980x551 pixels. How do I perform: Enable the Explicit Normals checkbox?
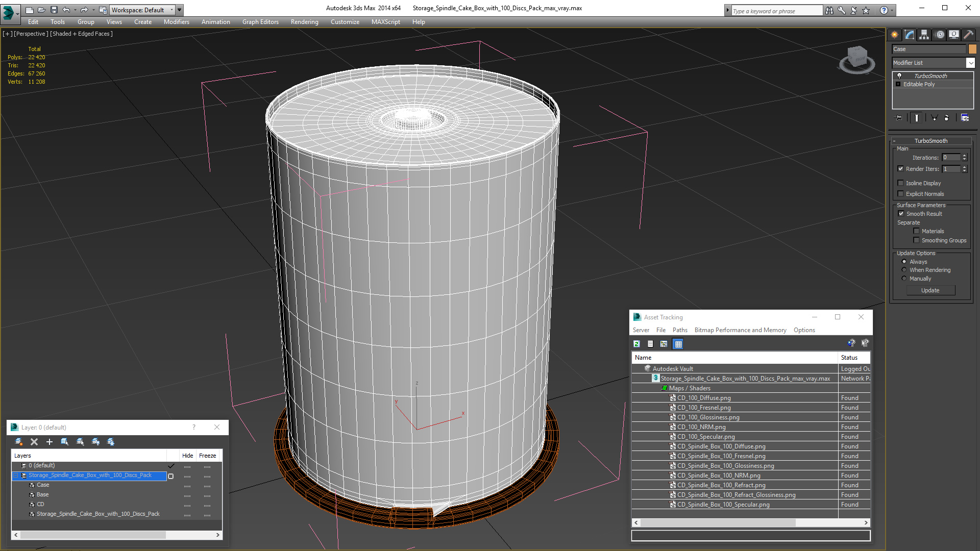point(900,194)
